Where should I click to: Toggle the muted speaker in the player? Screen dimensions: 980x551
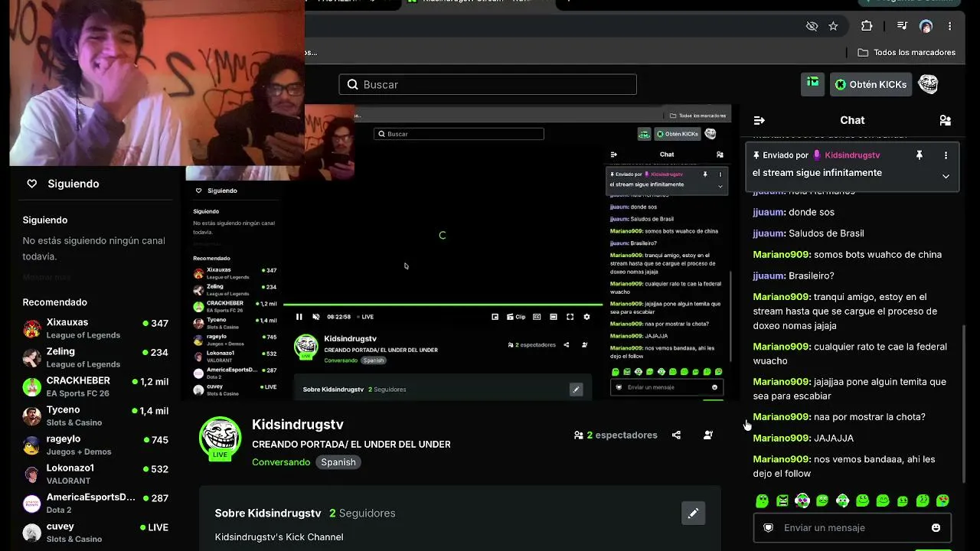pos(315,317)
